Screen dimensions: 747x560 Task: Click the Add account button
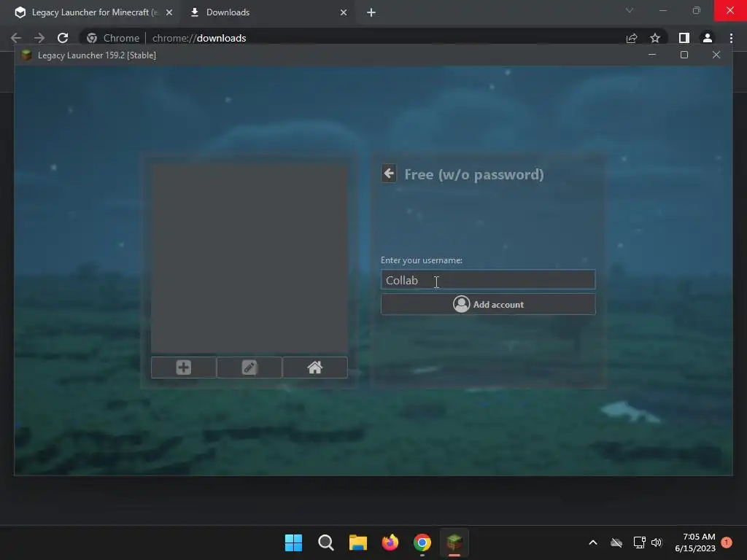click(x=488, y=304)
